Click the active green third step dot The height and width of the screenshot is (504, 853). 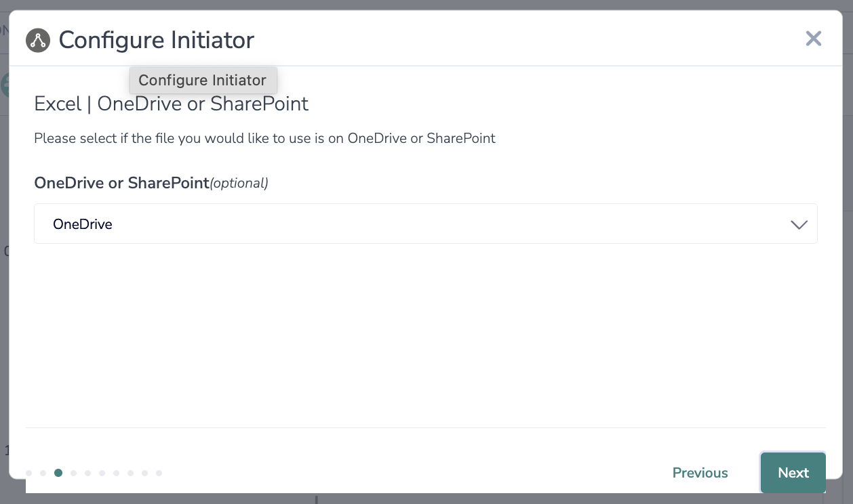tap(58, 473)
